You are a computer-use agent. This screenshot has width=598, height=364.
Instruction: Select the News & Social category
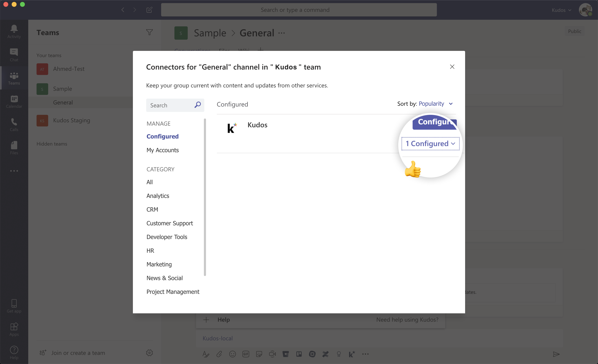(x=164, y=278)
